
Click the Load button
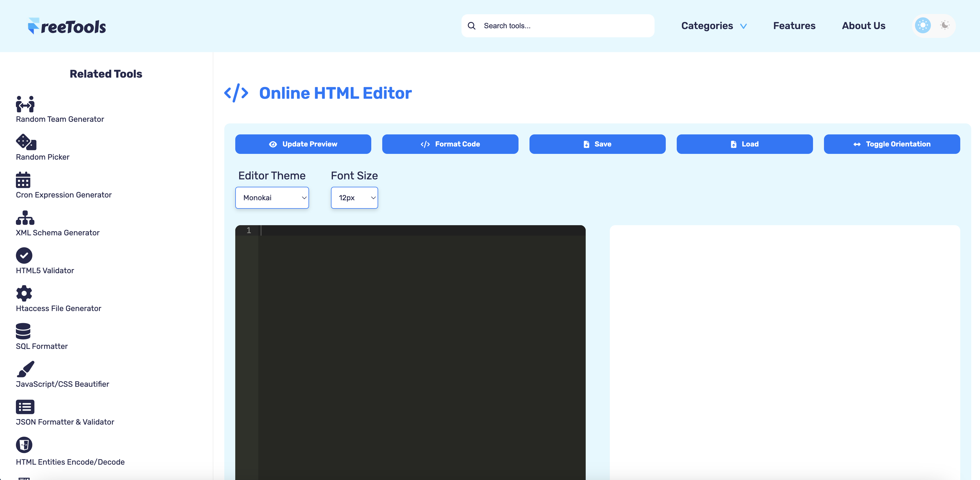(x=744, y=144)
